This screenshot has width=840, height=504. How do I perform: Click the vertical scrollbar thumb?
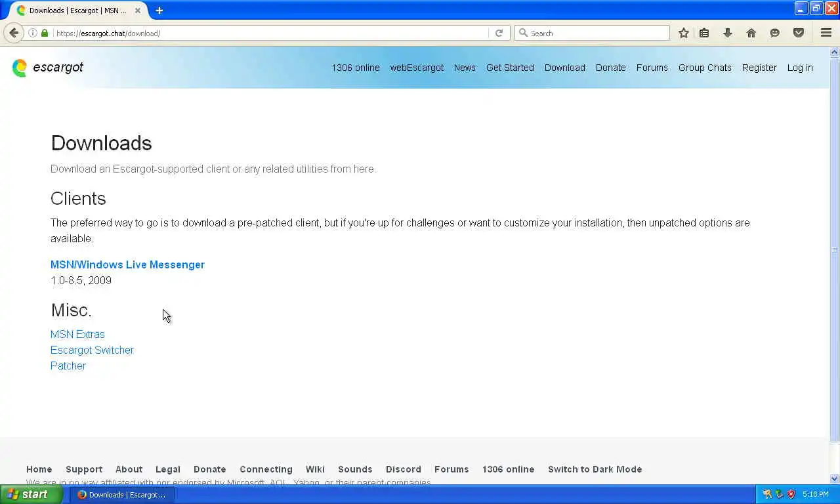[835, 249]
